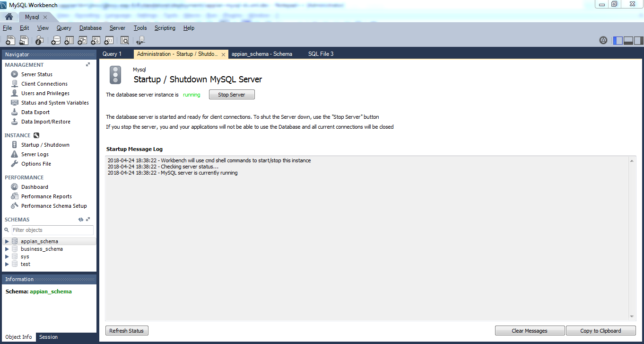Switch to the Query 1 tab
This screenshot has height=344, width=644.
click(112, 54)
